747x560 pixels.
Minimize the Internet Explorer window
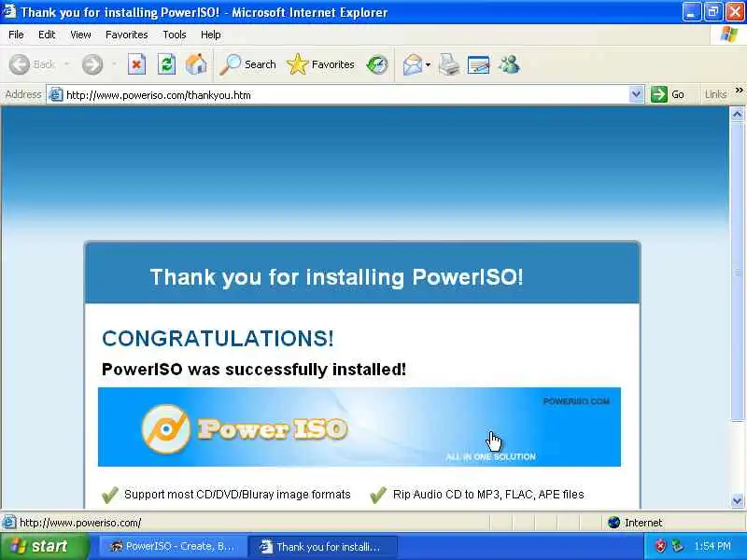click(x=691, y=12)
